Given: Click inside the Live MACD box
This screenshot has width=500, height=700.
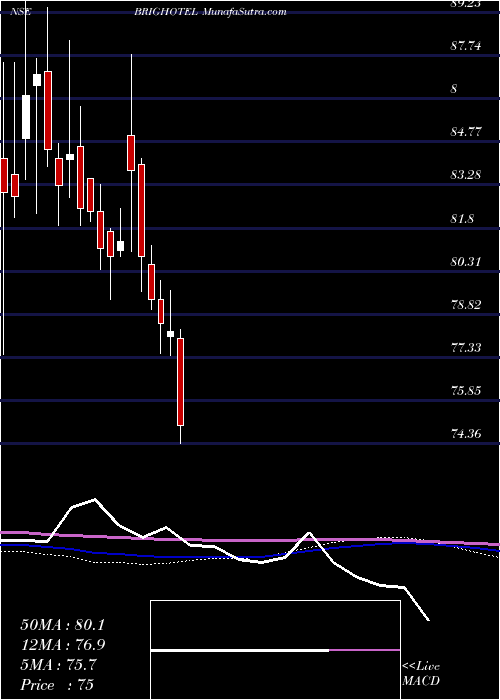Looking at the screenshot, I should (275, 650).
